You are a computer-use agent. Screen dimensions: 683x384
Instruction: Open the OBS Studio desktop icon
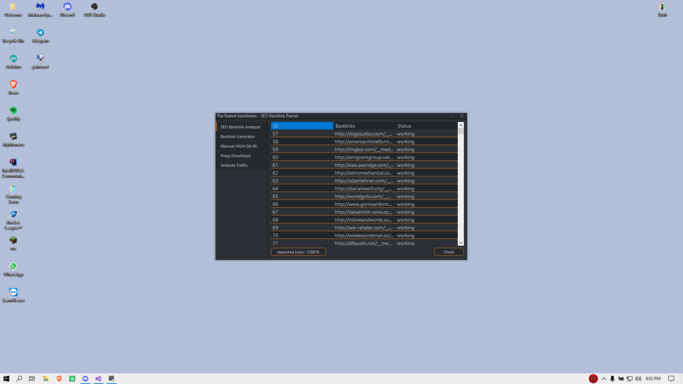95,10
